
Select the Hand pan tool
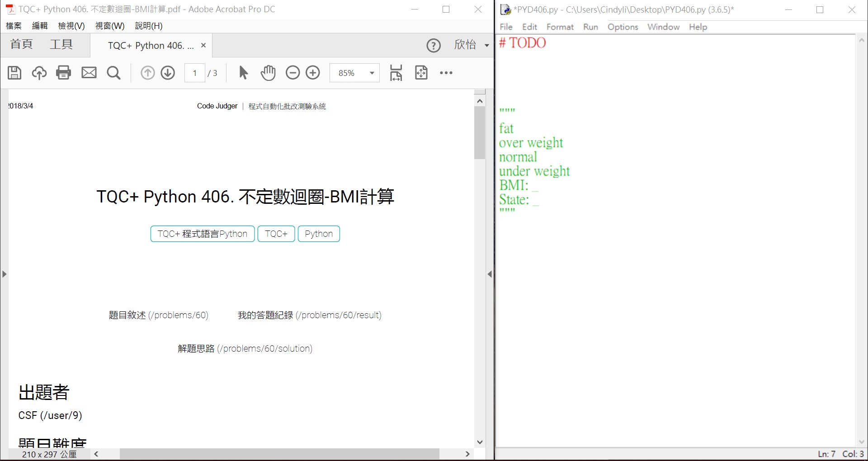pos(268,73)
